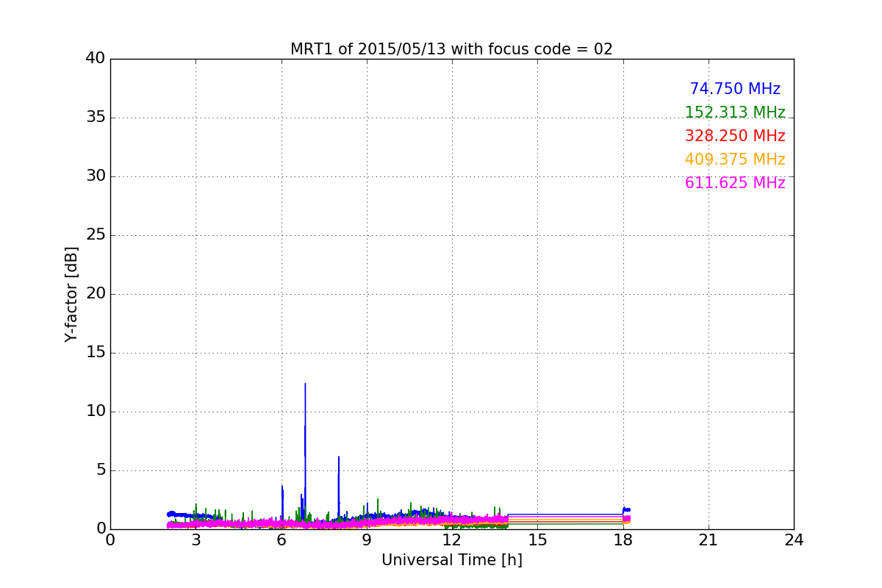The image size is (882, 588).
Task: Click the 74.750 MHz legend label
Action: [735, 89]
